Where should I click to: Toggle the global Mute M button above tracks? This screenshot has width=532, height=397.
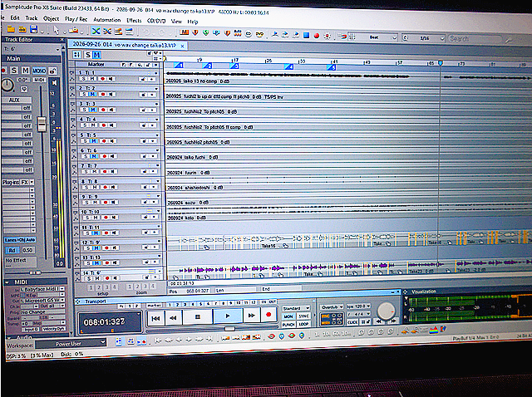point(97,55)
